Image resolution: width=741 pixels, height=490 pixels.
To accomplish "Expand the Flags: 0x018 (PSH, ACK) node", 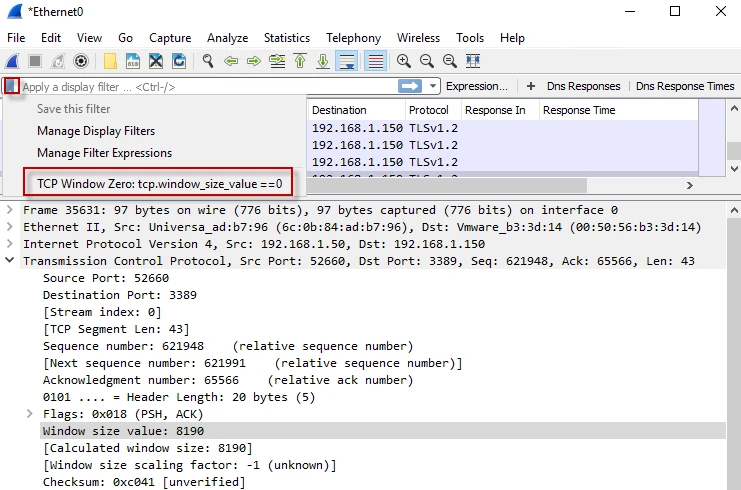I will [30, 413].
